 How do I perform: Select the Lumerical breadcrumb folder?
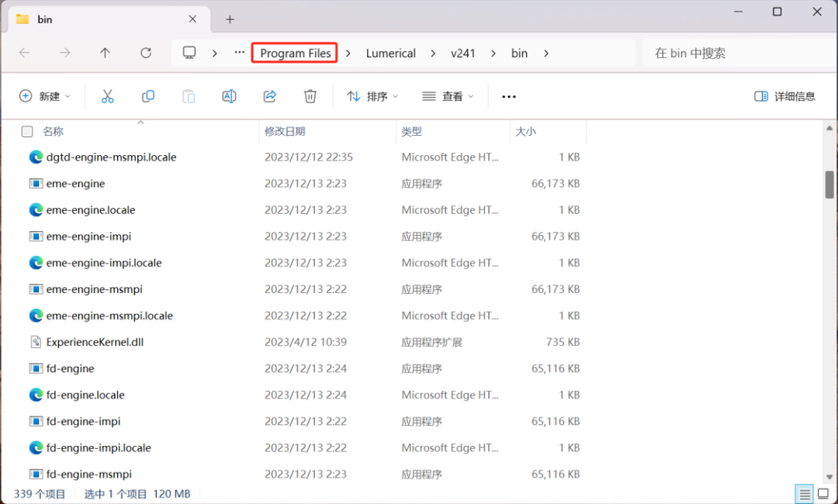[x=390, y=53]
